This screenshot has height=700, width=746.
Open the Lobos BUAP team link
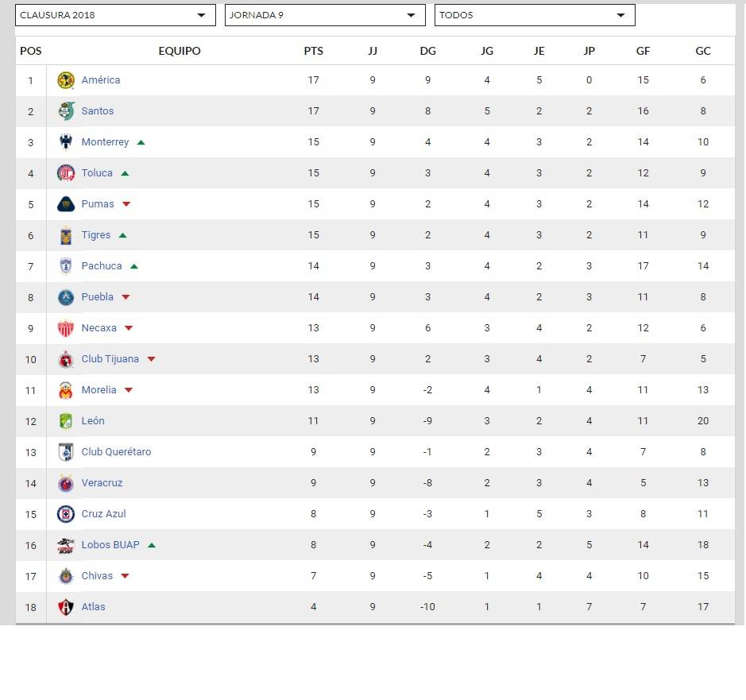pyautogui.click(x=110, y=545)
